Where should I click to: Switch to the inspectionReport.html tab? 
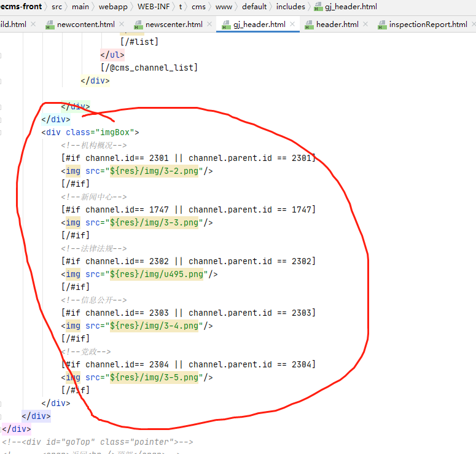[x=427, y=25]
